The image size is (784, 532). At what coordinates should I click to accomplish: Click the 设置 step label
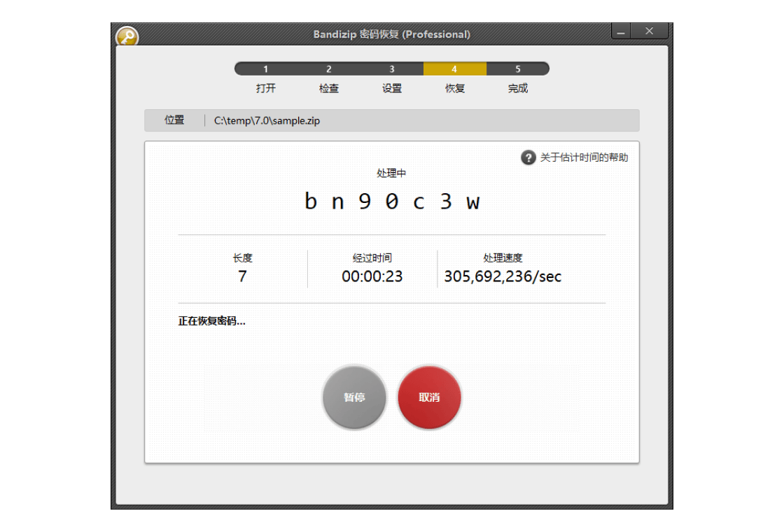coord(392,88)
